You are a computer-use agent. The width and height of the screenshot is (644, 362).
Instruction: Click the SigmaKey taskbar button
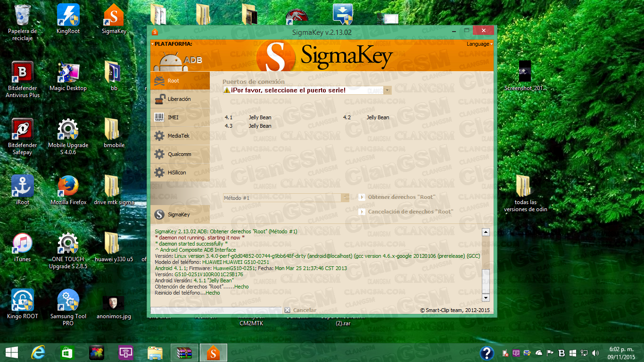click(214, 353)
